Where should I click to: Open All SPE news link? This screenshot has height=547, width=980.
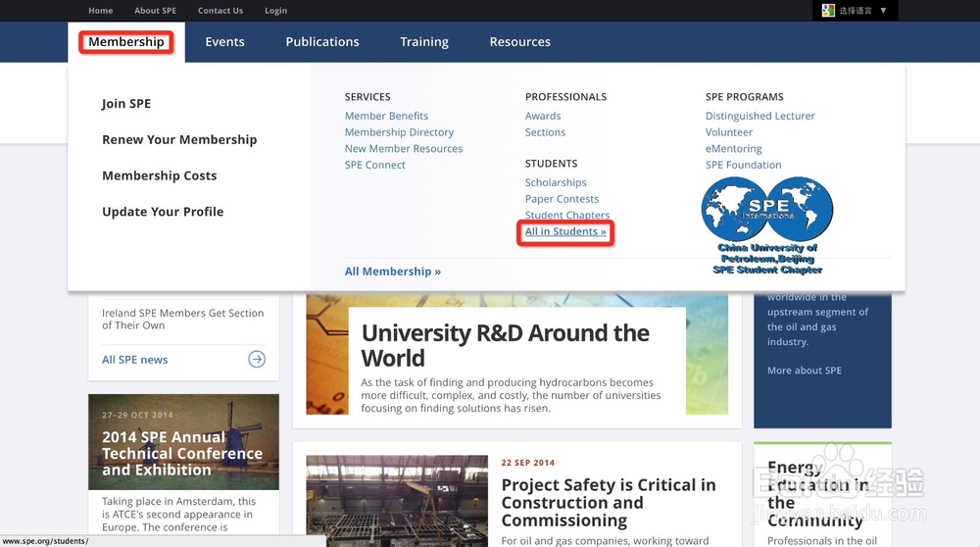point(134,360)
